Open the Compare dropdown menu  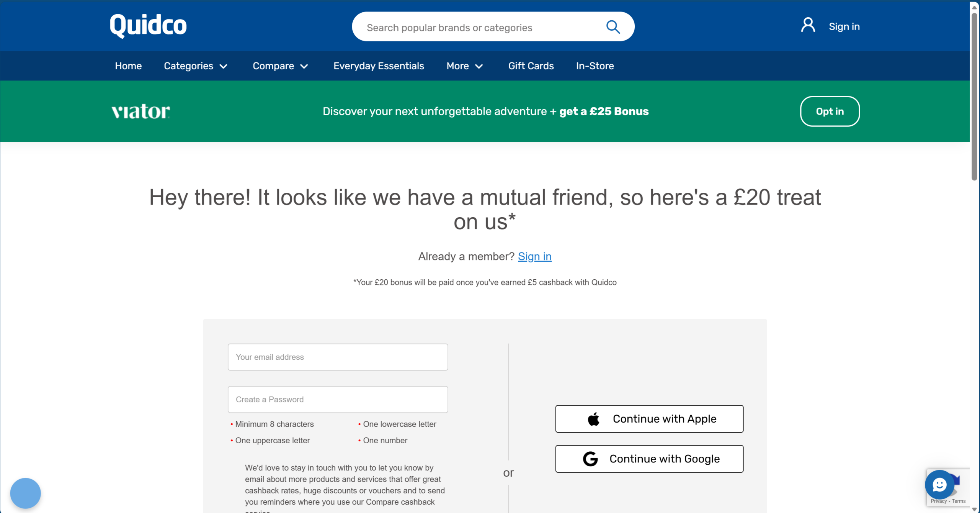coord(280,66)
